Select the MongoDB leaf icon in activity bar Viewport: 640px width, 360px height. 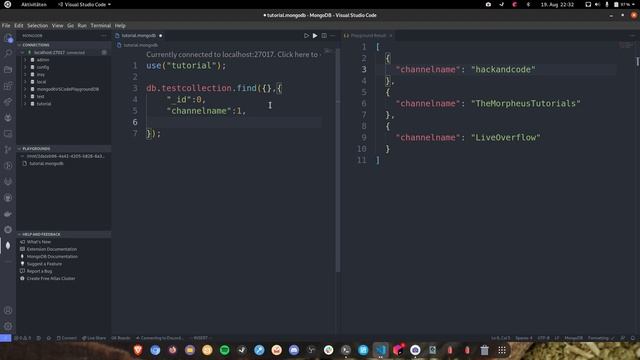(8, 245)
